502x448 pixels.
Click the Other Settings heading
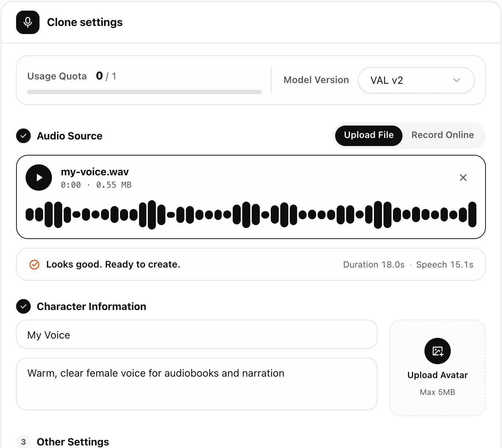73,442
